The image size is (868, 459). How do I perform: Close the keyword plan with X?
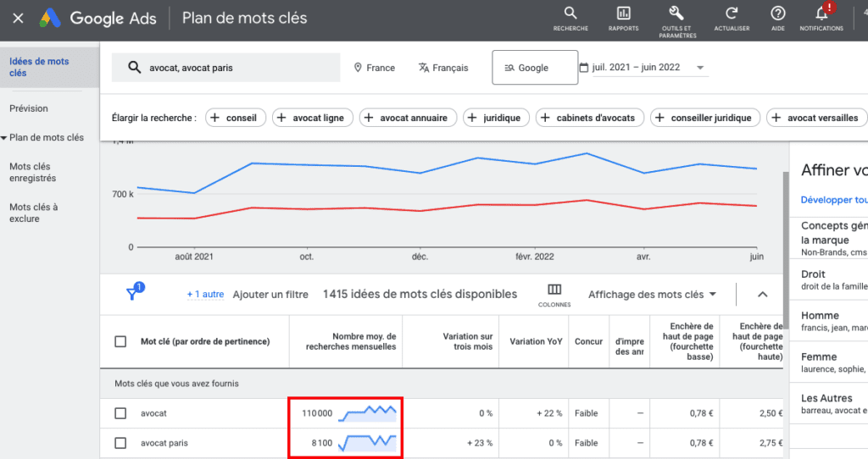point(18,18)
